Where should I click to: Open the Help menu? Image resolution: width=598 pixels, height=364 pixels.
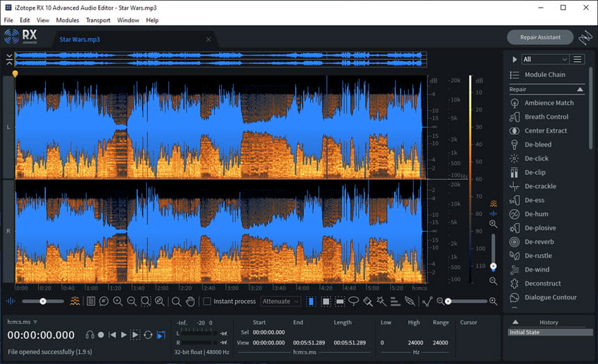pyautogui.click(x=152, y=20)
